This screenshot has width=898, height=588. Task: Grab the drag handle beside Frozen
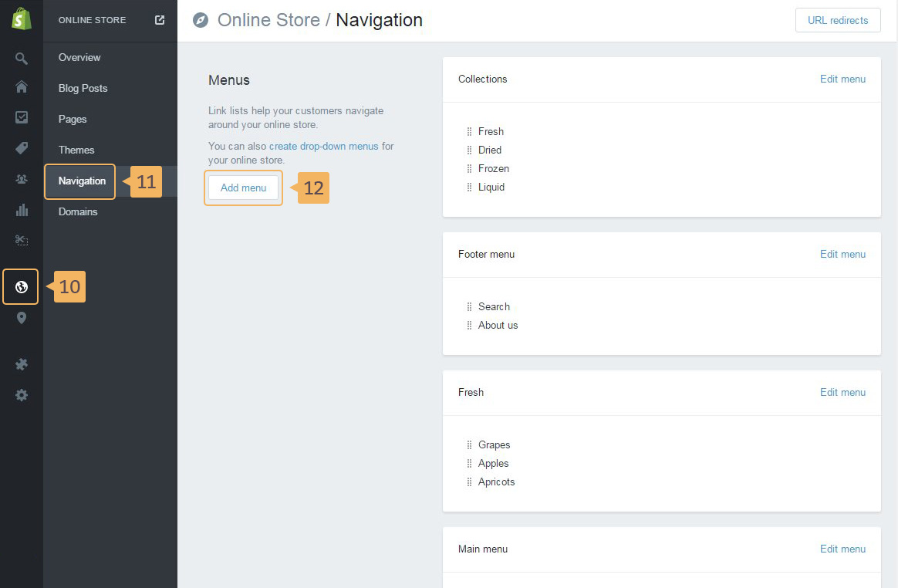(x=469, y=168)
